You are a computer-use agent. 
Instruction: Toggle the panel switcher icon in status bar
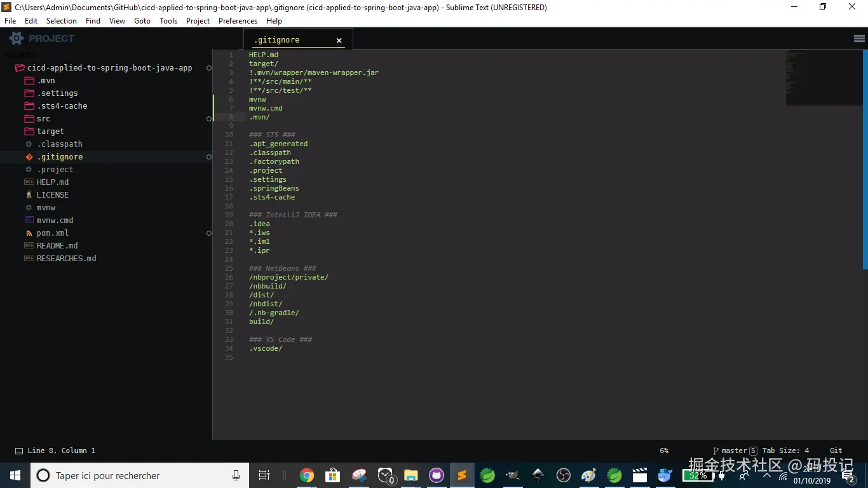(18, 451)
